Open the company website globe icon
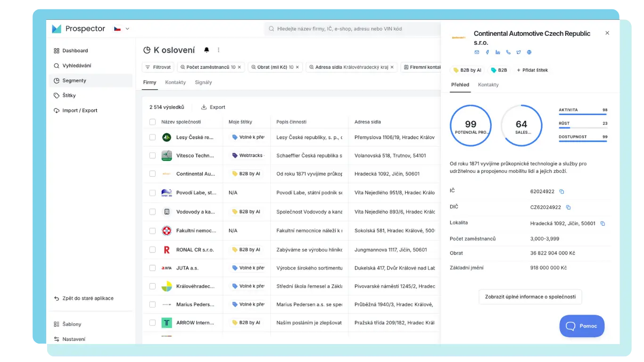The image size is (644, 362). click(x=529, y=52)
